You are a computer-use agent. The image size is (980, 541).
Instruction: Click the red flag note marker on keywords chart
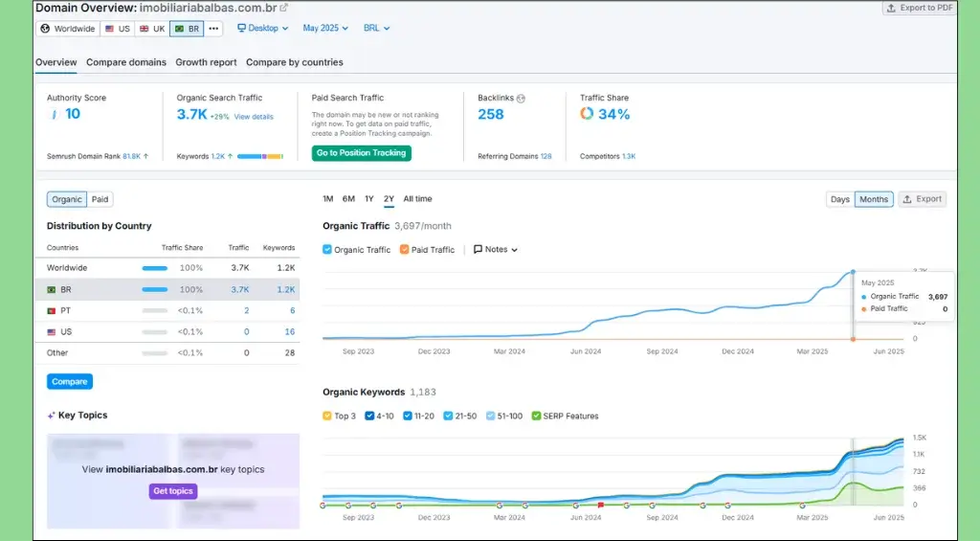601,505
